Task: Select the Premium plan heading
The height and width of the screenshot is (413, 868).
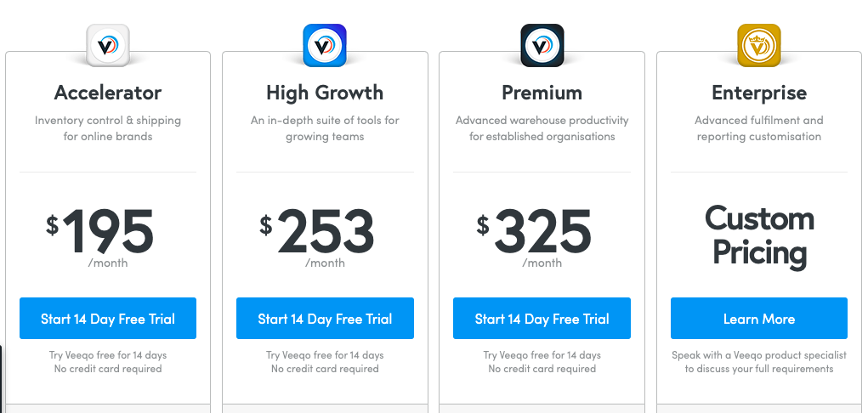Action: tap(542, 93)
